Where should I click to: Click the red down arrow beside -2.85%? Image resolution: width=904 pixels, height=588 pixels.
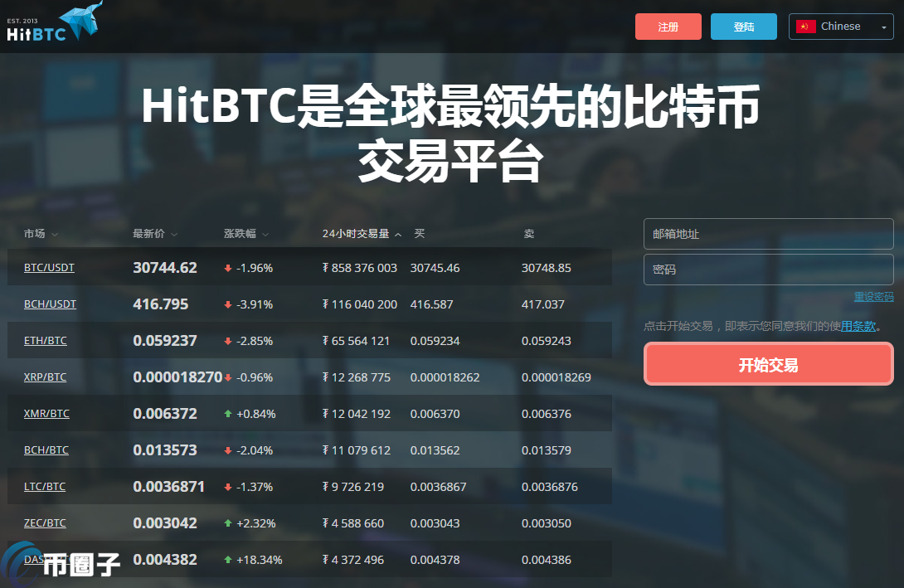(x=228, y=341)
